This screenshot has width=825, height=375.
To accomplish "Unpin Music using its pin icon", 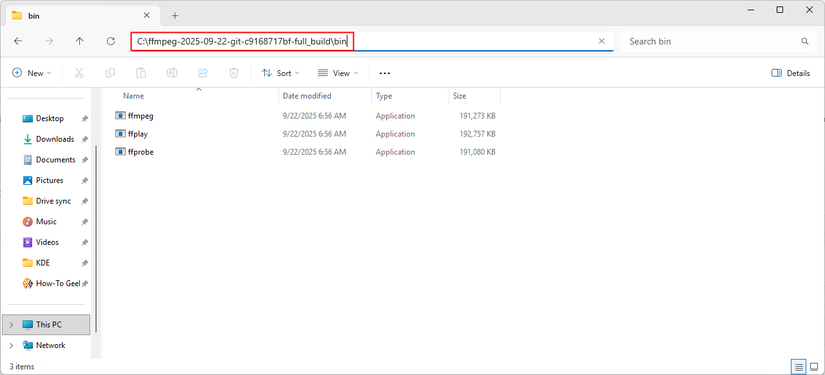I will (x=85, y=222).
